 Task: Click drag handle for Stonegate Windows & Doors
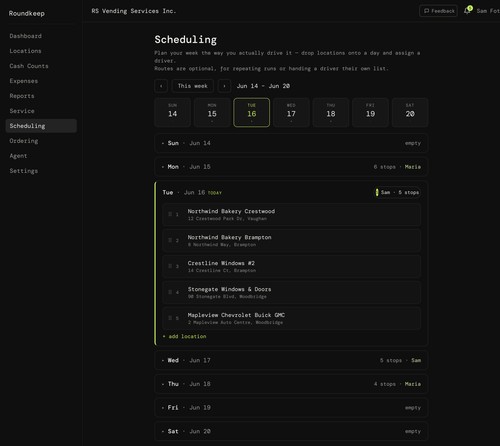[170, 292]
